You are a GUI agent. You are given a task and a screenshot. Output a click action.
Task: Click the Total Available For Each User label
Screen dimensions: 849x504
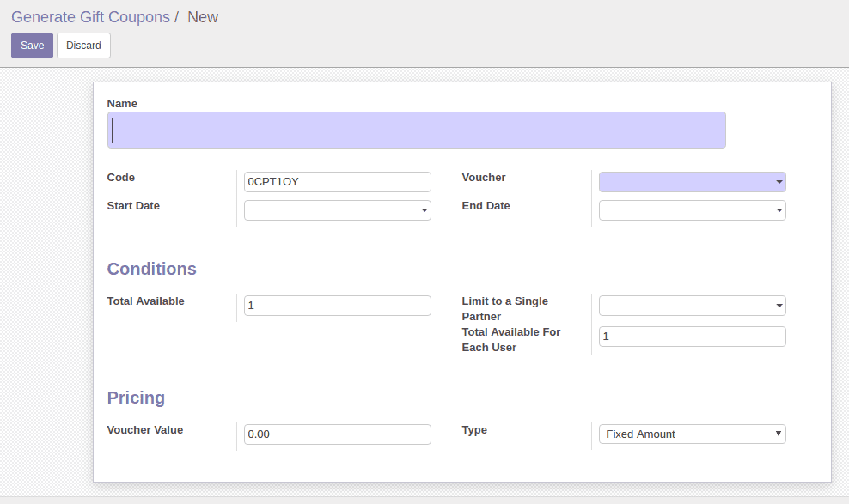point(510,340)
